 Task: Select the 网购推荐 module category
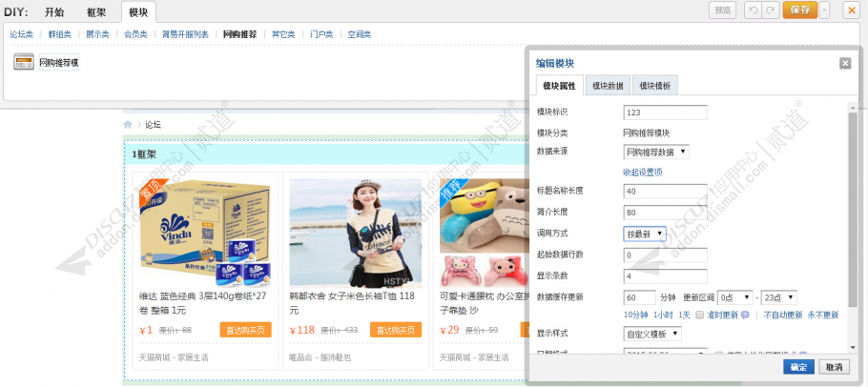click(239, 34)
